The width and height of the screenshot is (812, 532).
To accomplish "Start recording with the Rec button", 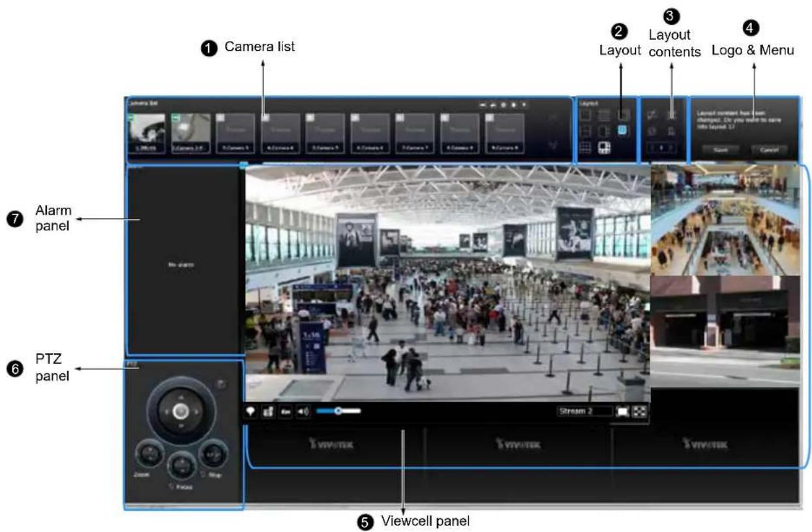I will 286,411.
